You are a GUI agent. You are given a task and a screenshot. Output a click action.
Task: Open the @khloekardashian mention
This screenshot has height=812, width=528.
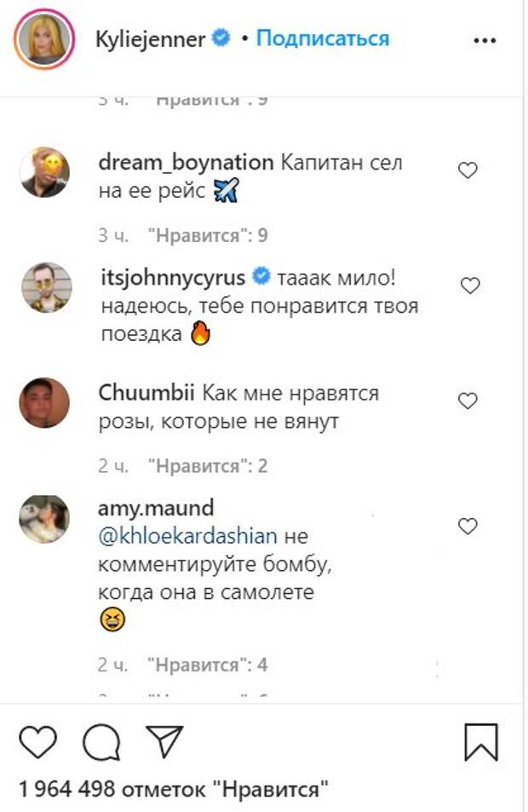[188, 537]
